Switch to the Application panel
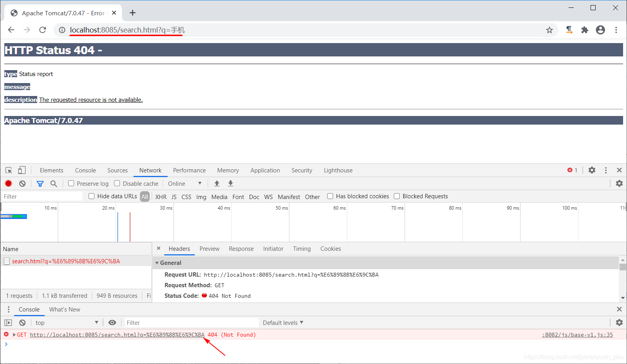This screenshot has height=364, width=627. pos(265,170)
